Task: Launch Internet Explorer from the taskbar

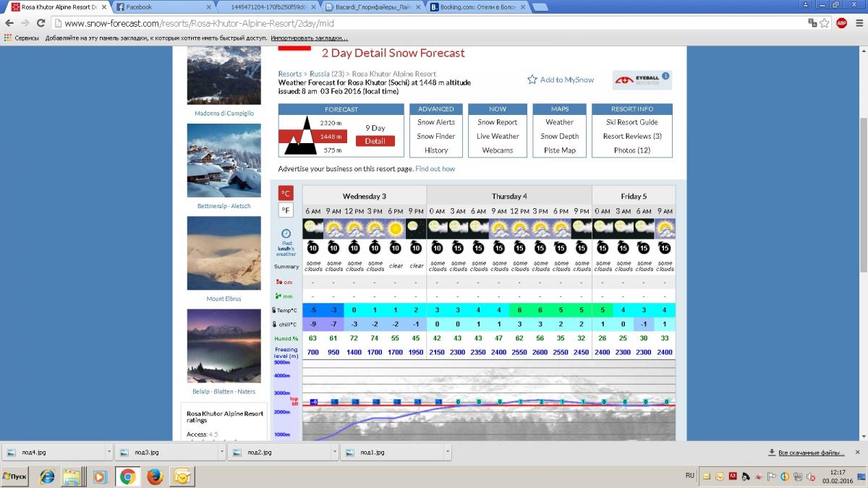Action: point(47,477)
